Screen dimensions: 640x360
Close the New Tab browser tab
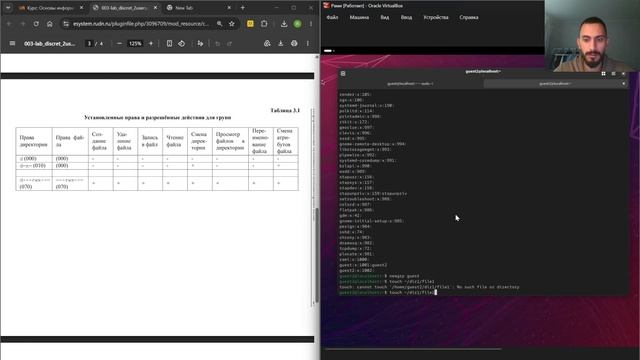[x=229, y=8]
